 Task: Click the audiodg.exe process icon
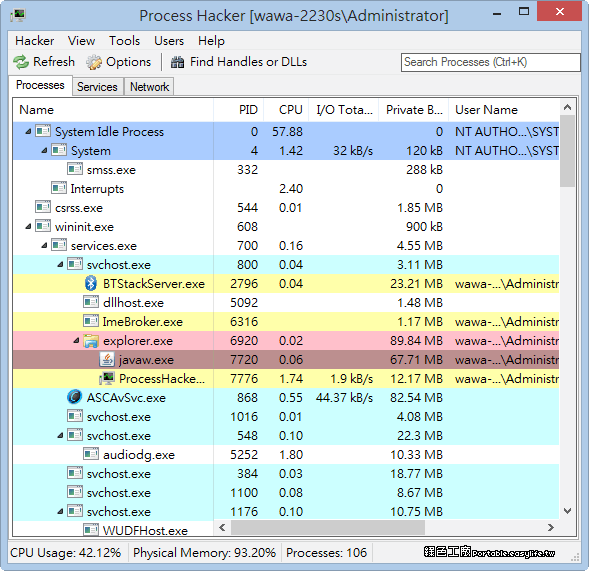(x=91, y=454)
